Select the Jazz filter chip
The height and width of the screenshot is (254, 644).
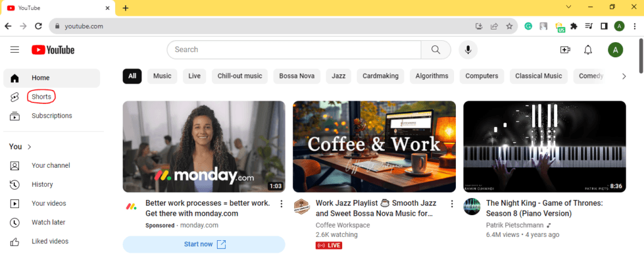click(x=338, y=76)
